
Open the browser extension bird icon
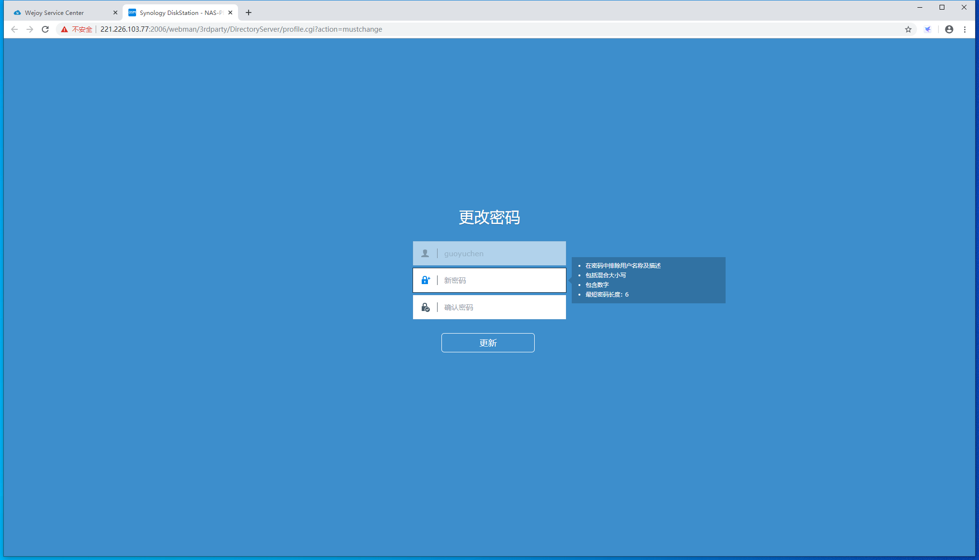pos(928,29)
